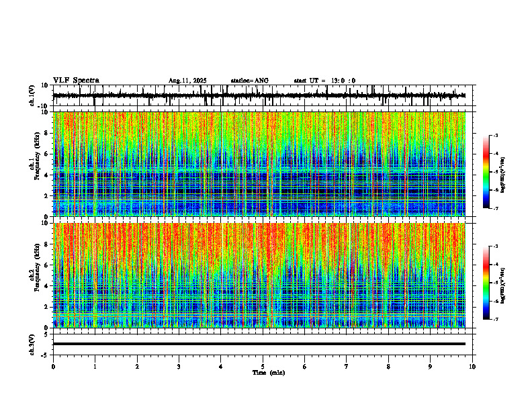This screenshot has width=532, height=411.
Task: Select the "start UT = 13:0 :0" text
Action: (324, 81)
